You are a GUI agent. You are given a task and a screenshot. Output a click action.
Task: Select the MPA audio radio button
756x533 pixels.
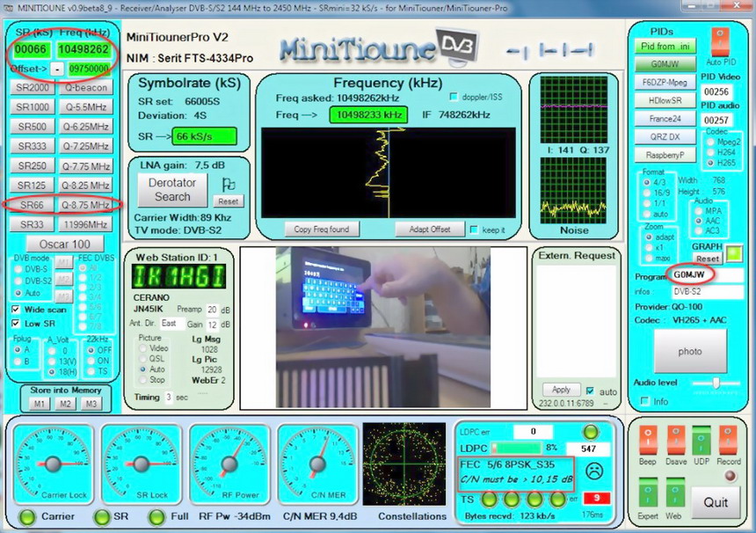coord(698,211)
